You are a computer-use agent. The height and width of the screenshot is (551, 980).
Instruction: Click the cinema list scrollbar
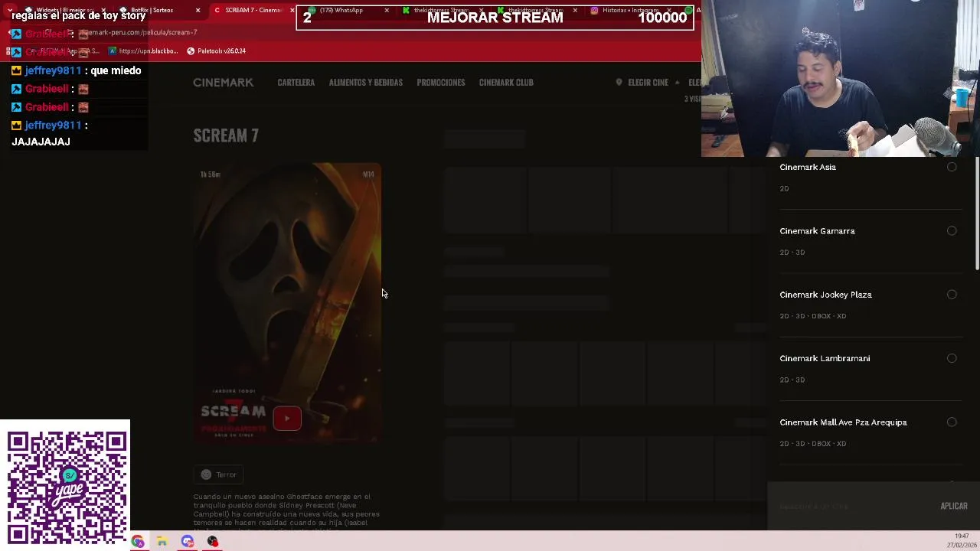[976, 214]
